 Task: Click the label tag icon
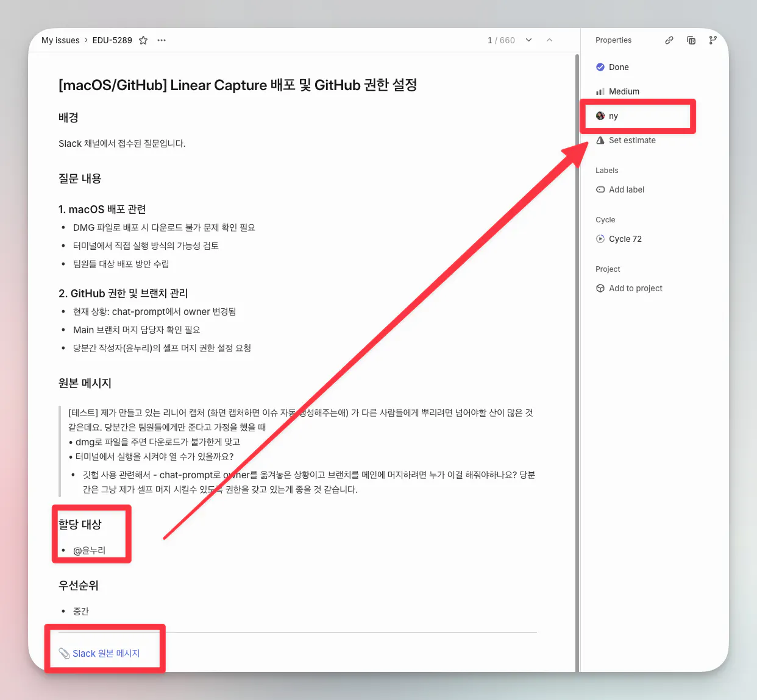tap(600, 189)
